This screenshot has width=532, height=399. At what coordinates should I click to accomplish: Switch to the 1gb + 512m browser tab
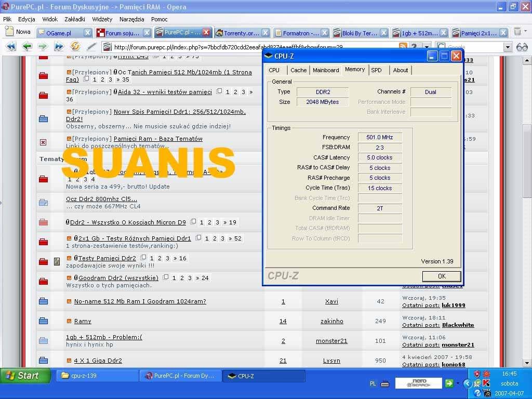[x=420, y=33]
